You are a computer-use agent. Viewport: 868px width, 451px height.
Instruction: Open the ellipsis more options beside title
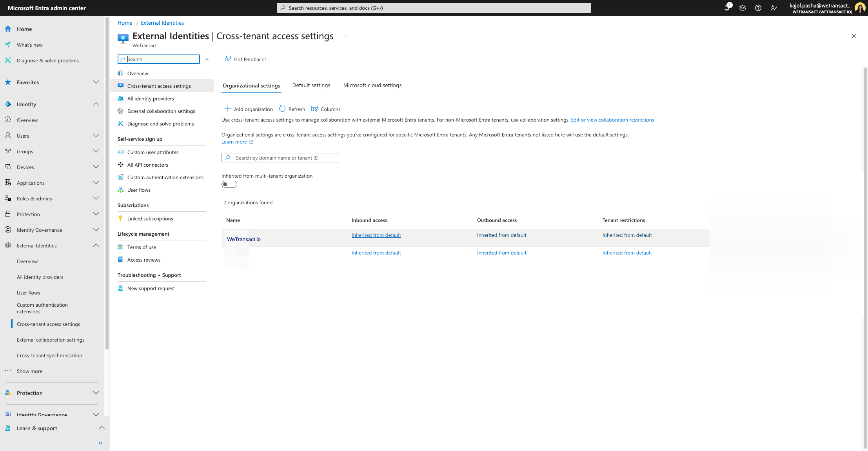346,36
